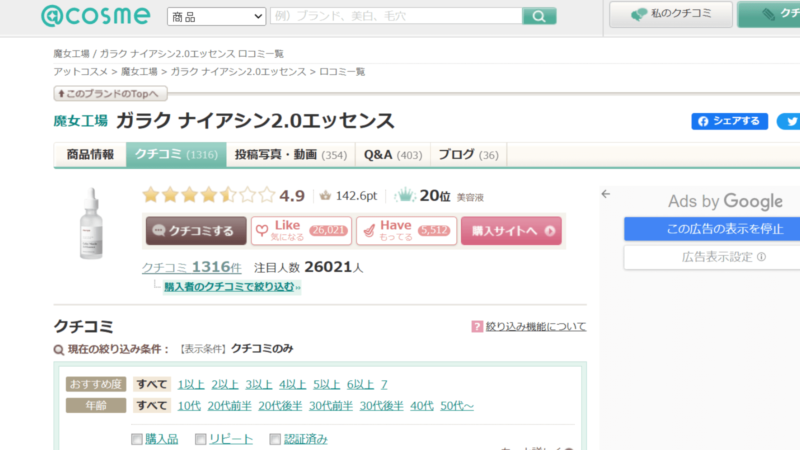Switch to the 商品情報 tab
This screenshot has width=800, height=450.
90,155
